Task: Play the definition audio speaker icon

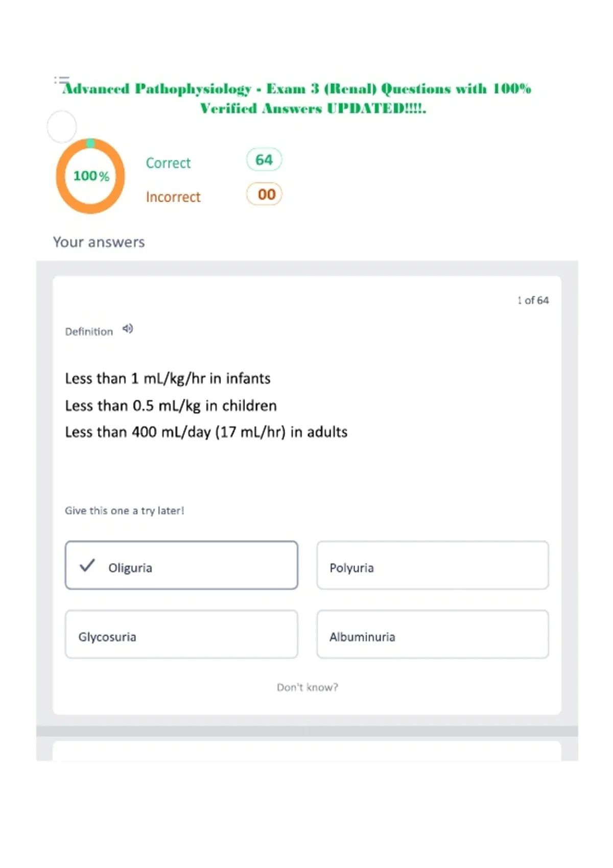Action: (x=128, y=329)
